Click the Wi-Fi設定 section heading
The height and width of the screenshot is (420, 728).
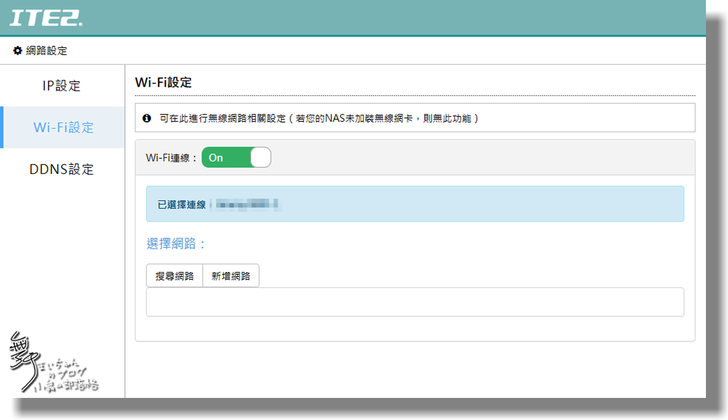(163, 81)
